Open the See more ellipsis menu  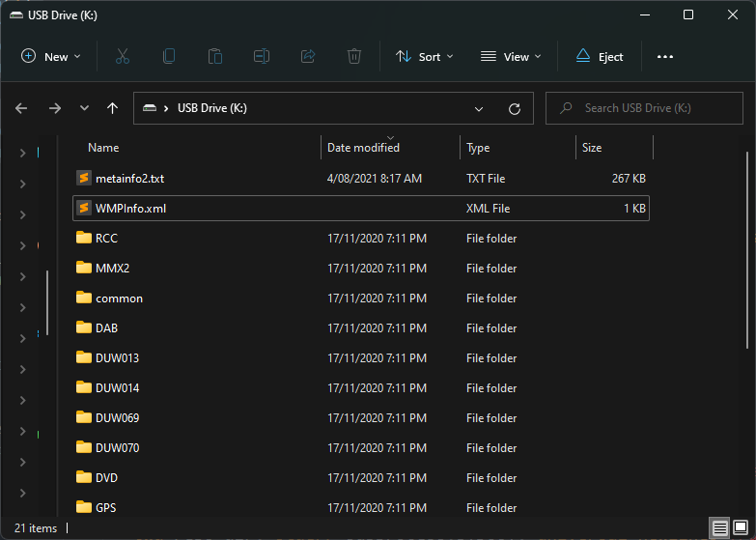(664, 56)
